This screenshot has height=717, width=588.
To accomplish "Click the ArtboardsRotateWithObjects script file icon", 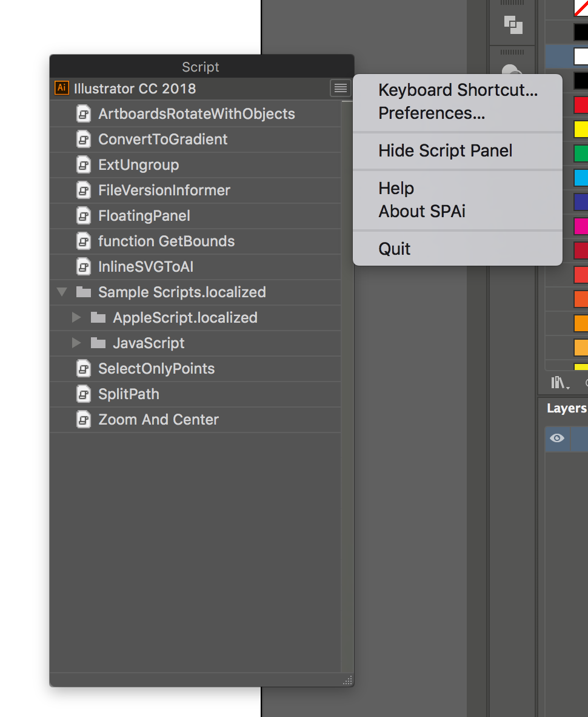I will click(x=83, y=114).
